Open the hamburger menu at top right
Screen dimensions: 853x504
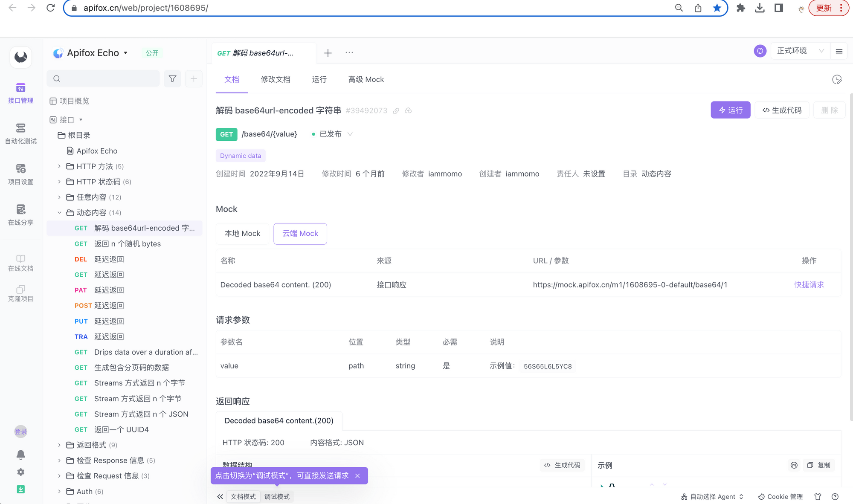pyautogui.click(x=839, y=51)
